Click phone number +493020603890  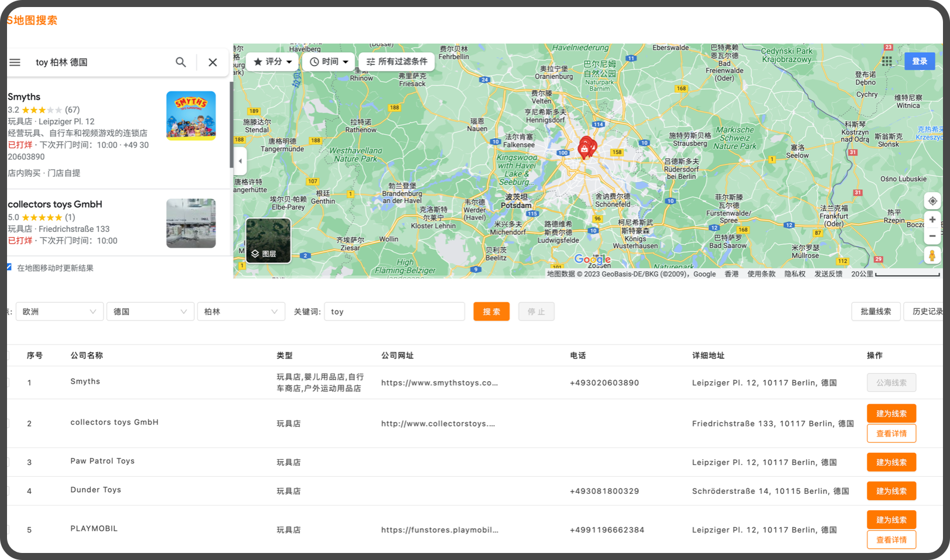pos(604,383)
